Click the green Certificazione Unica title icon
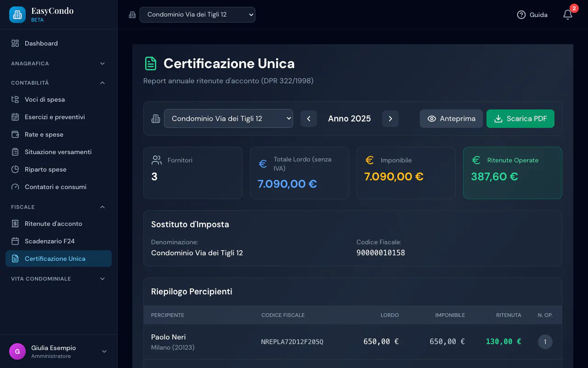 click(x=150, y=63)
